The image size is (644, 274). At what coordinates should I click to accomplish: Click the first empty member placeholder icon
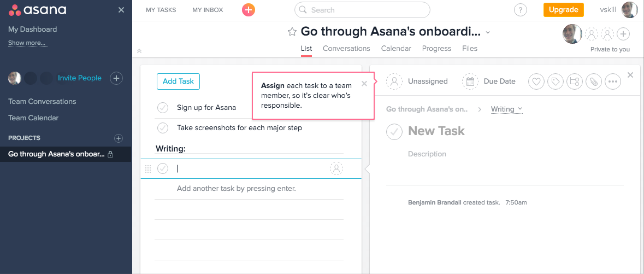pyautogui.click(x=592, y=34)
